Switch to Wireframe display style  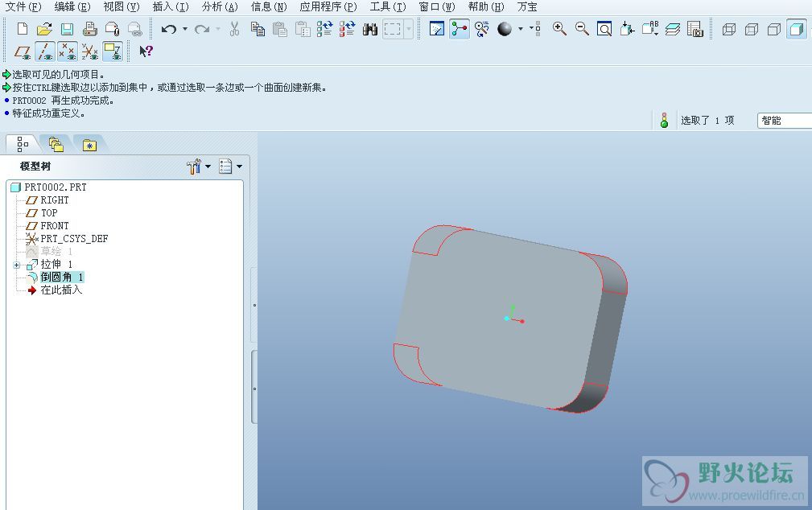point(728,29)
